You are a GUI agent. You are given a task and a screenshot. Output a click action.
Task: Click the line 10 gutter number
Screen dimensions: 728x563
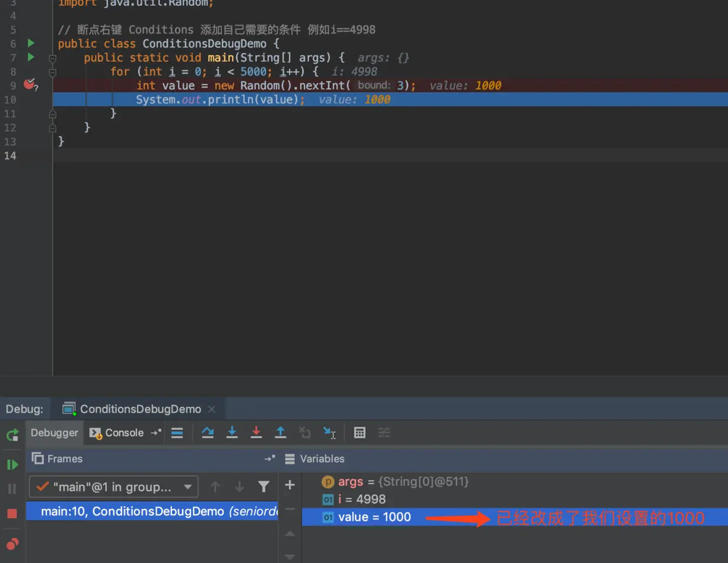(10, 100)
